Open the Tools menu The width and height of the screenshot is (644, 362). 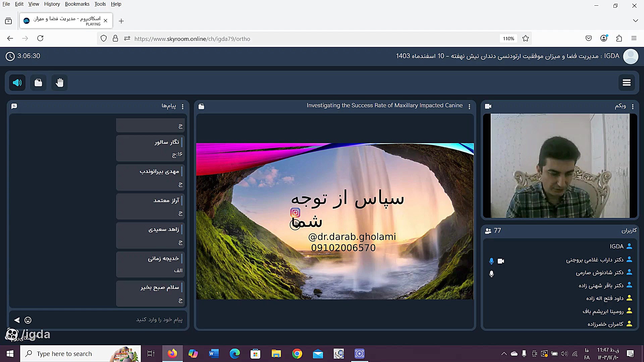(100, 4)
